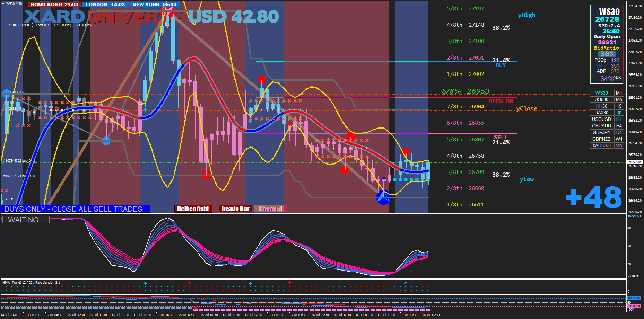Screen dimensions: 644x319
Task: Click the OPEN DN label
Action: tap(501, 101)
